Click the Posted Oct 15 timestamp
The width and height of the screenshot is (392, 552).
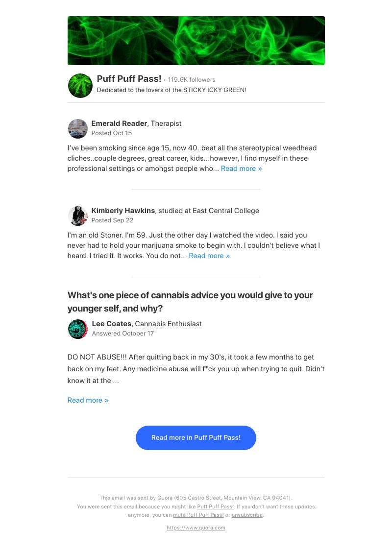(x=111, y=133)
